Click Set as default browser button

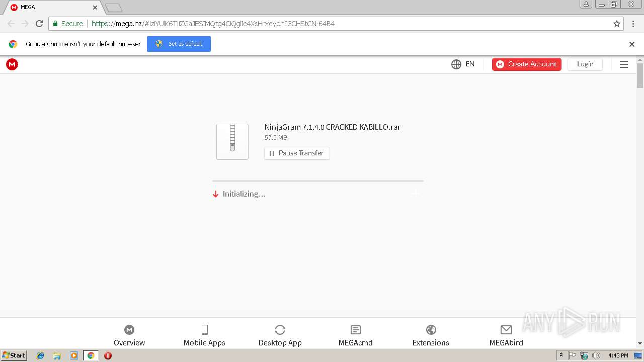(179, 44)
